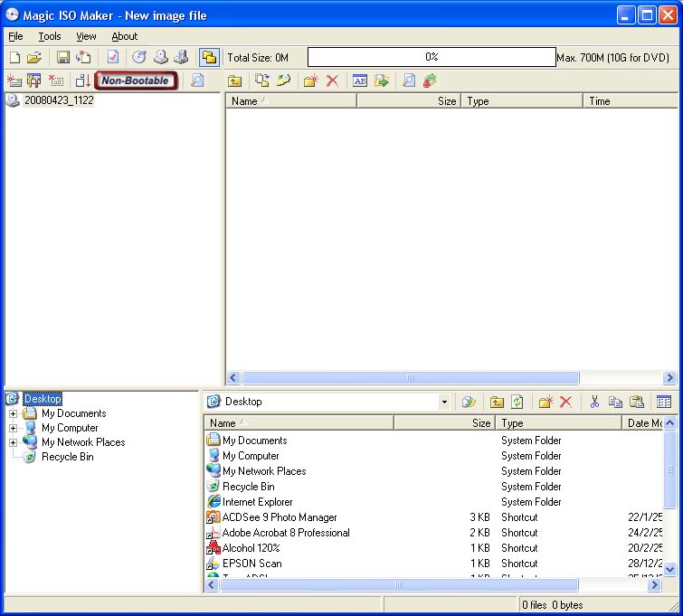Click explorer folders icon next to path dropdown
This screenshot has height=616, width=683.
coord(469,402)
